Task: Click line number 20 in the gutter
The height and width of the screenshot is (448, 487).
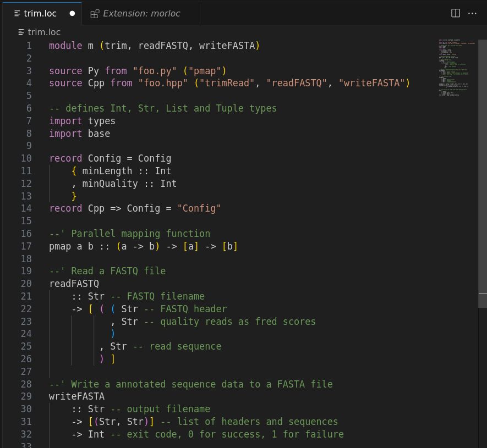Action: [x=26, y=284]
